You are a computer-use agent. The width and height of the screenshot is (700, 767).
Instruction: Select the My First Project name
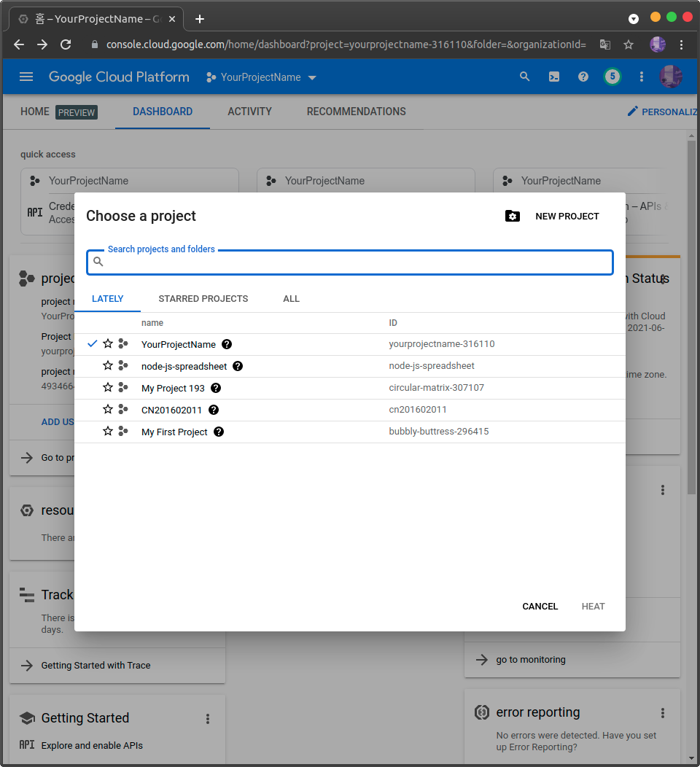pos(174,432)
